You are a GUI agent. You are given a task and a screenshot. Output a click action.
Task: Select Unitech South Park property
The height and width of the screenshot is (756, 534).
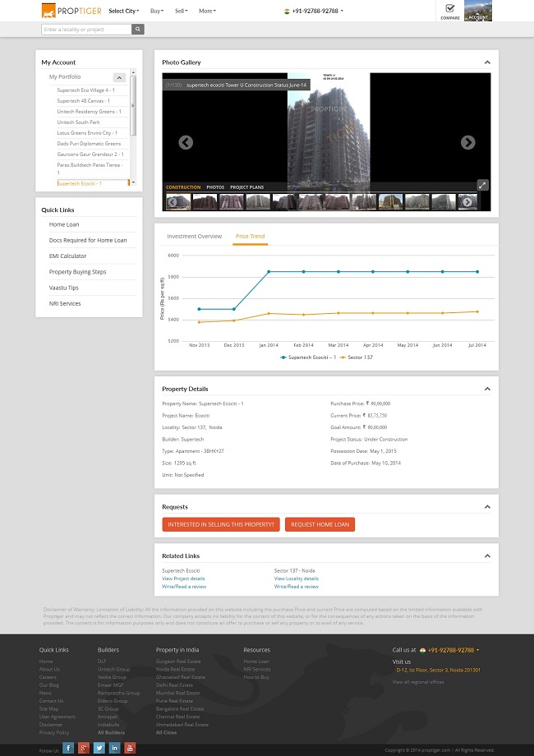coord(79,122)
